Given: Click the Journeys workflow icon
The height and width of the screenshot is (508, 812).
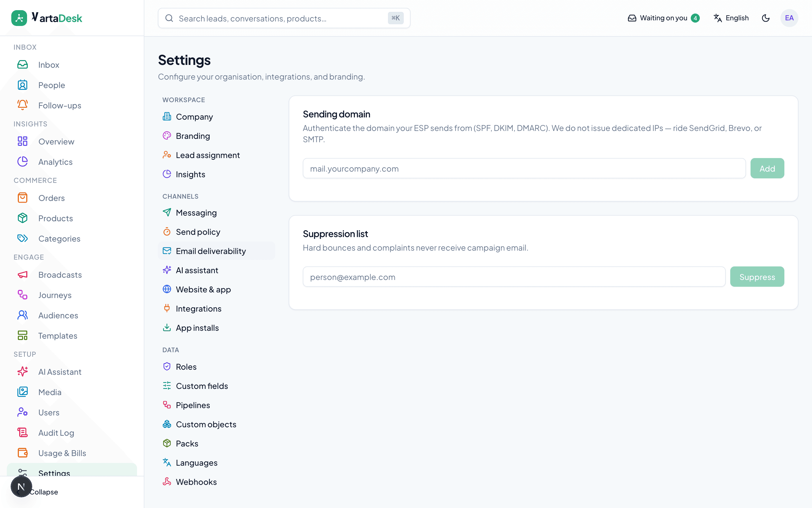Looking at the screenshot, I should pos(23,295).
